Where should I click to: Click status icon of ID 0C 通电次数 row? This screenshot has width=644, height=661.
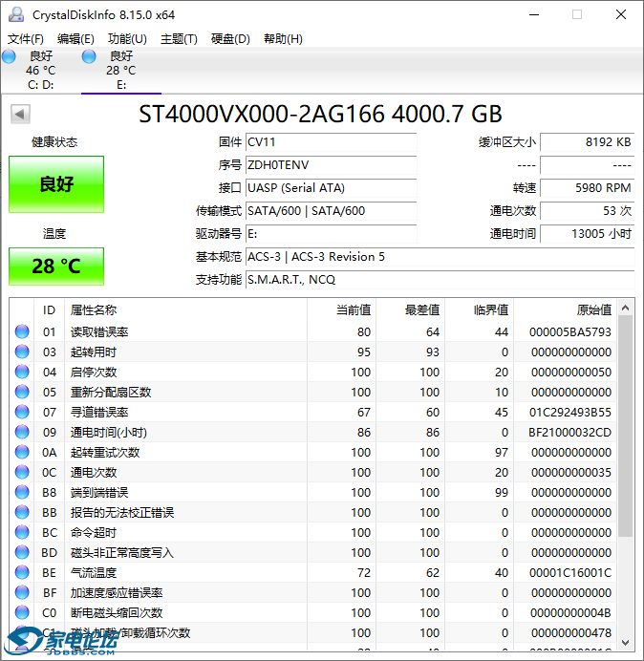click(22, 472)
